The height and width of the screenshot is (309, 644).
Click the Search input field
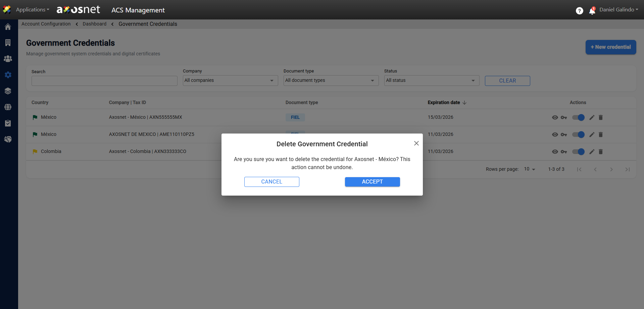click(x=104, y=81)
